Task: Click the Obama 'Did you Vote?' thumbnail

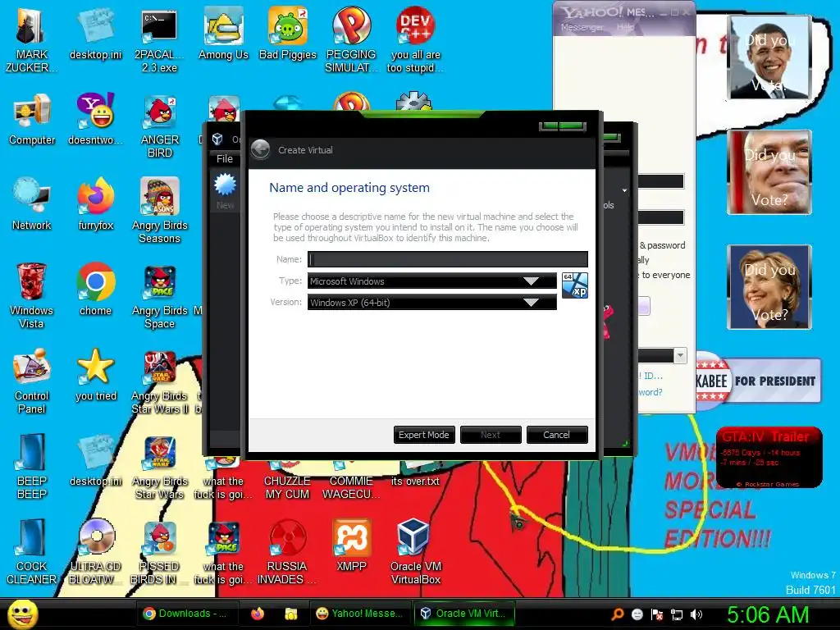Action: point(769,57)
